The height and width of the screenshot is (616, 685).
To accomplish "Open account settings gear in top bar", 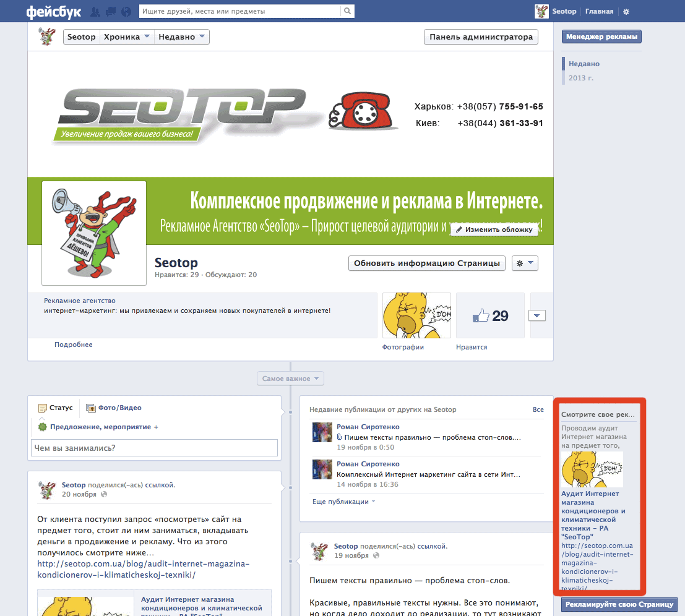I will coord(626,12).
